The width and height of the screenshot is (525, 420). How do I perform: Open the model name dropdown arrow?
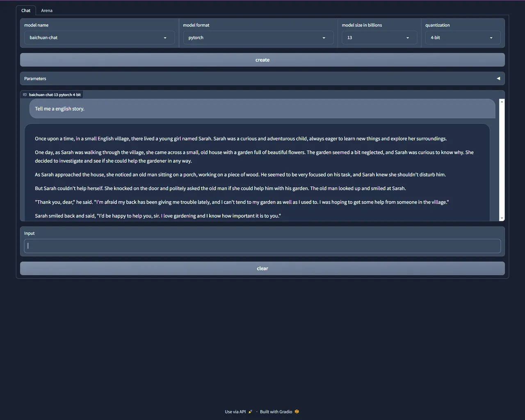tap(165, 38)
